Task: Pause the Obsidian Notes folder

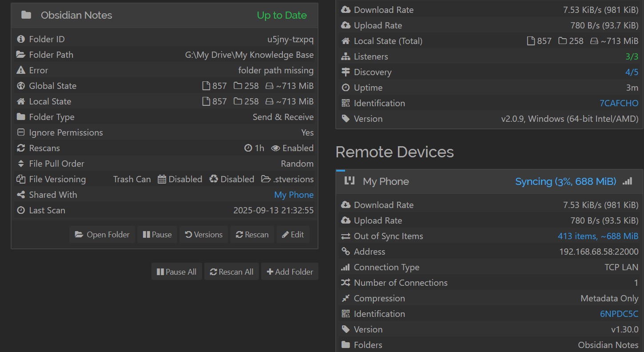Action: click(157, 235)
